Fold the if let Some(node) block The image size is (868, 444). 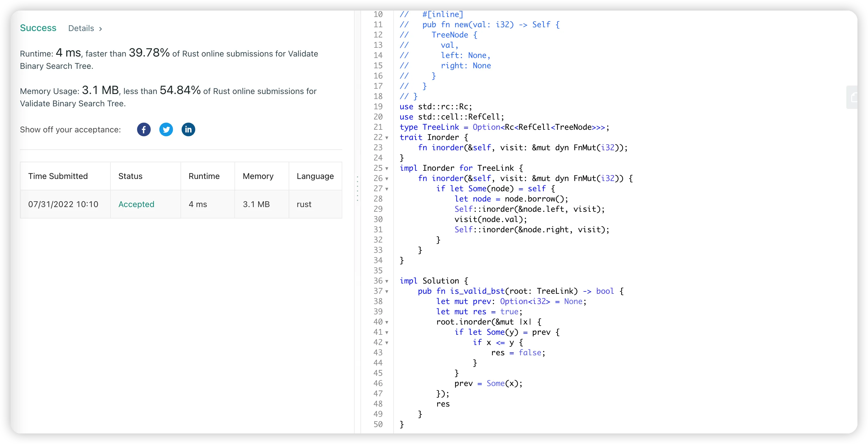click(x=387, y=189)
